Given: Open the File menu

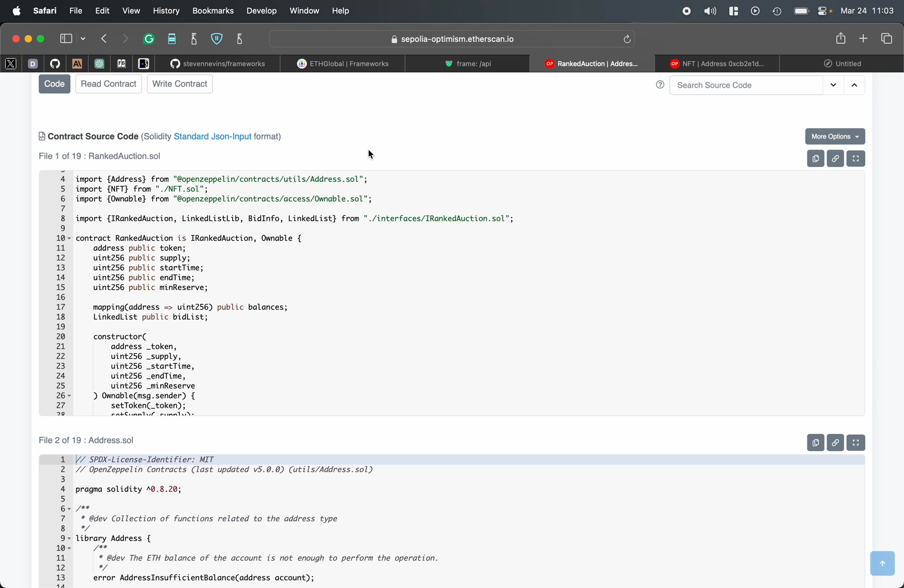Looking at the screenshot, I should 76,11.
